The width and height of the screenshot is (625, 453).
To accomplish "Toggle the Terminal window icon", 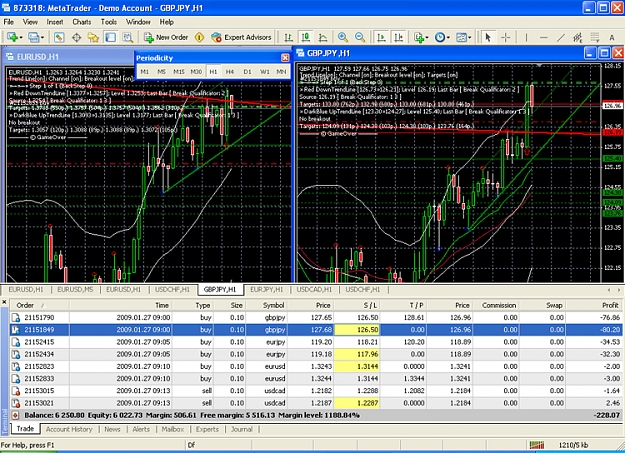I will pos(110,37).
